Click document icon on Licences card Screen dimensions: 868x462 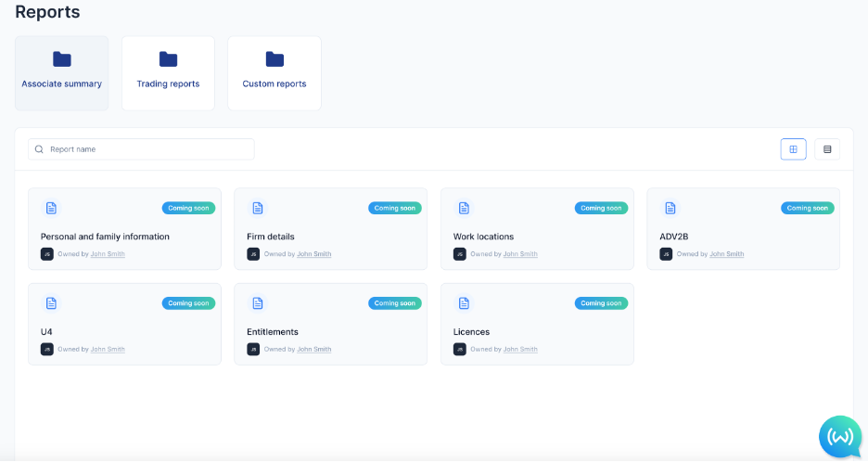(x=464, y=303)
